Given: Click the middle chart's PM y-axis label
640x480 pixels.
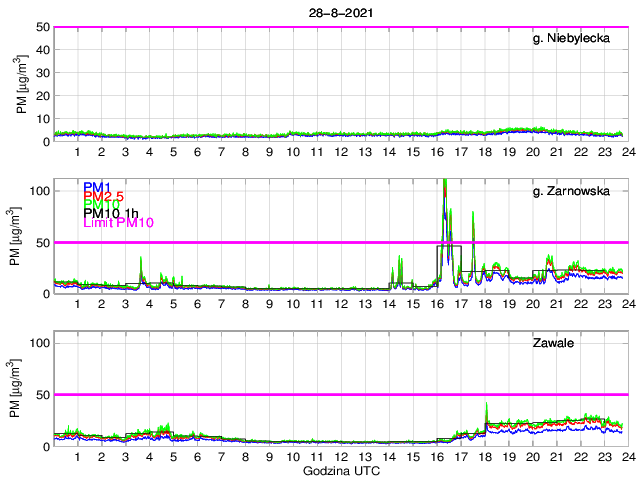Looking at the screenshot, I should click(x=21, y=237).
